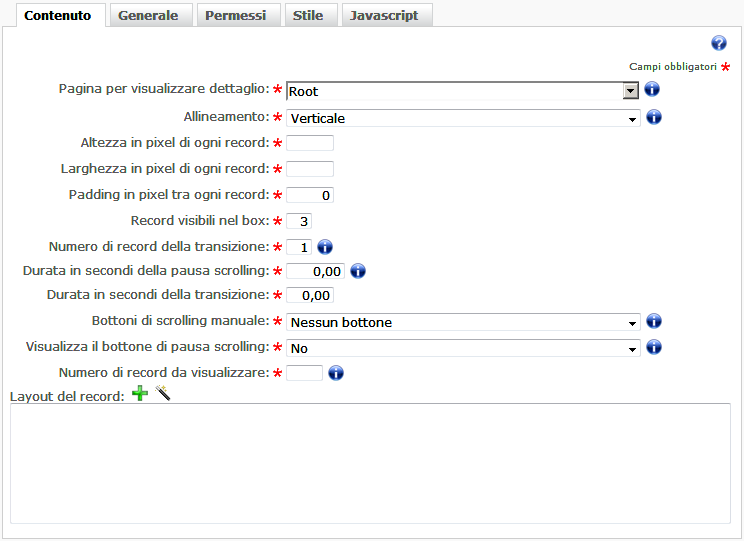Viewport: 744px width, 541px height.
Task: Open the Permessi tab
Action: coord(236,15)
